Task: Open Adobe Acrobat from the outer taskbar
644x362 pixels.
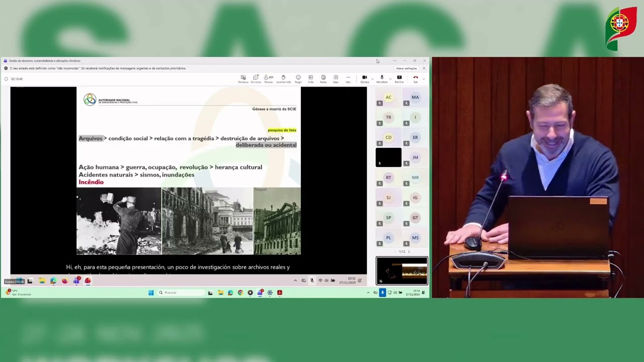Action: click(x=280, y=293)
